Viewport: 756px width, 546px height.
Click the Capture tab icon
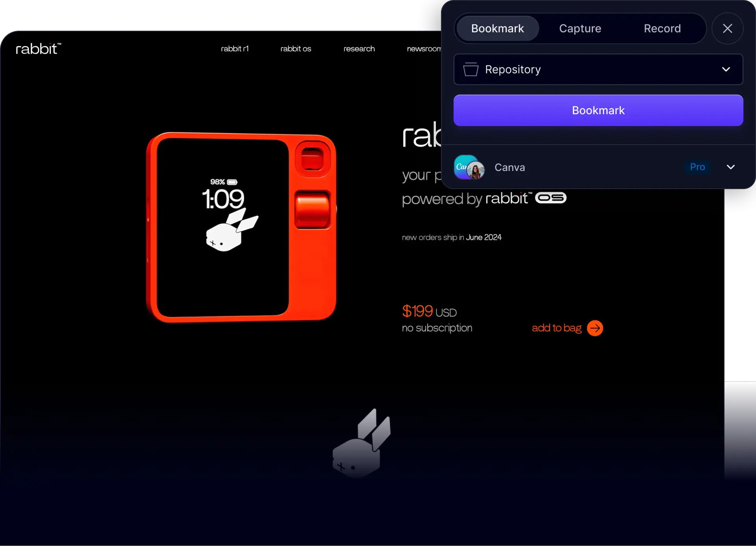[x=579, y=28]
